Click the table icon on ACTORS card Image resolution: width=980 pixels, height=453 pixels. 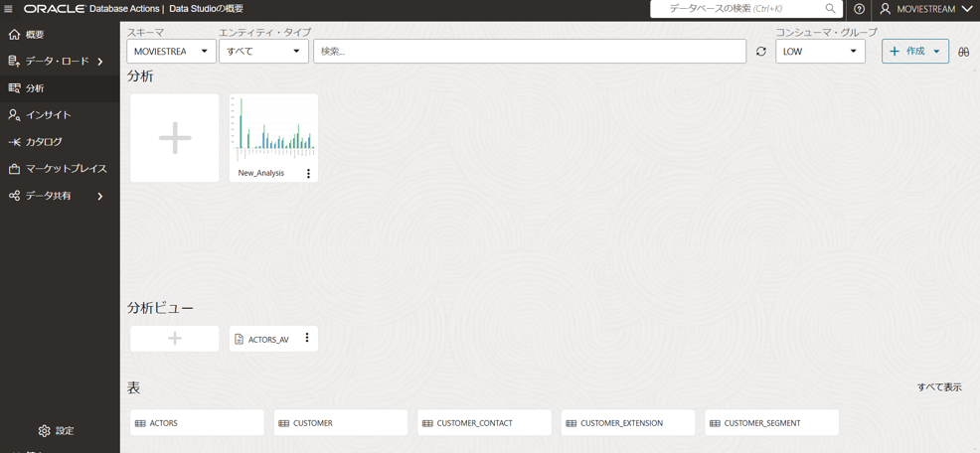140,423
